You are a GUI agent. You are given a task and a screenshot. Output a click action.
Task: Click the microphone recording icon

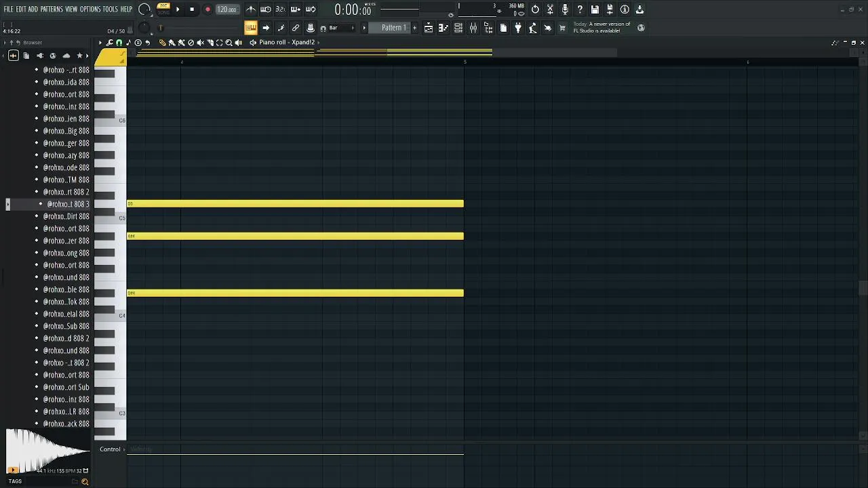tap(565, 9)
